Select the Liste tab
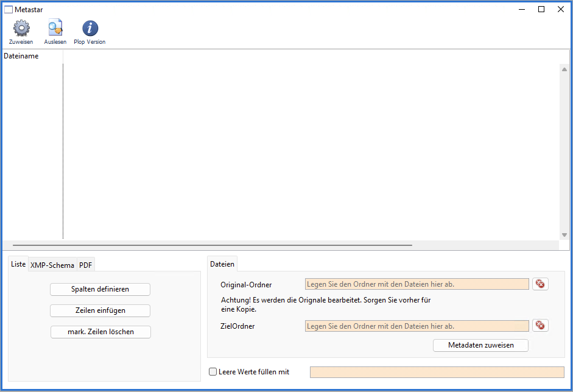Image resolution: width=573 pixels, height=392 pixels. pos(18,264)
